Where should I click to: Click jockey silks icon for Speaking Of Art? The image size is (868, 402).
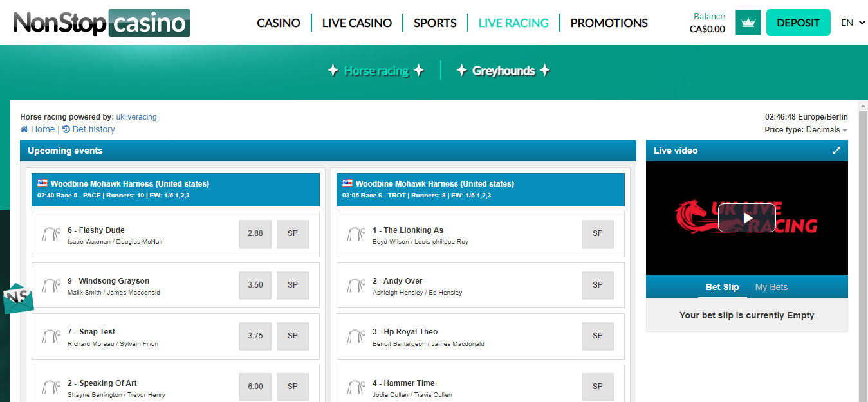(x=51, y=388)
